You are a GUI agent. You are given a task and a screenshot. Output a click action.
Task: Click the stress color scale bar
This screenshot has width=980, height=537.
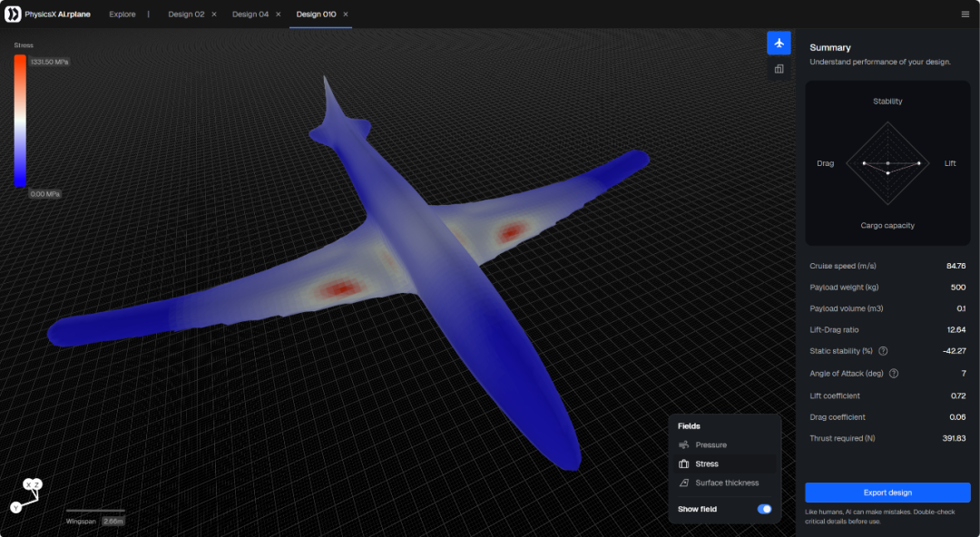[20, 121]
